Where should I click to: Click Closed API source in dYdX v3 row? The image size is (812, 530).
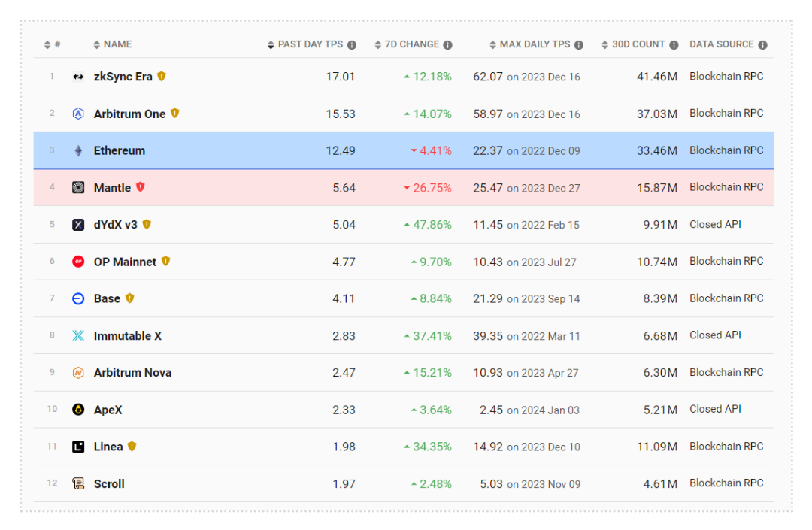[715, 224]
